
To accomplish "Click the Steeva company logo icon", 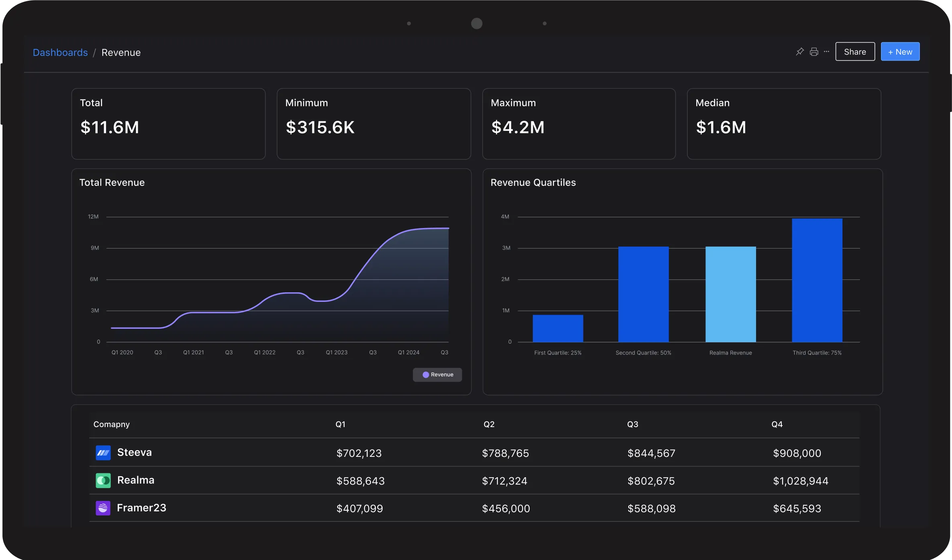I will point(103,453).
